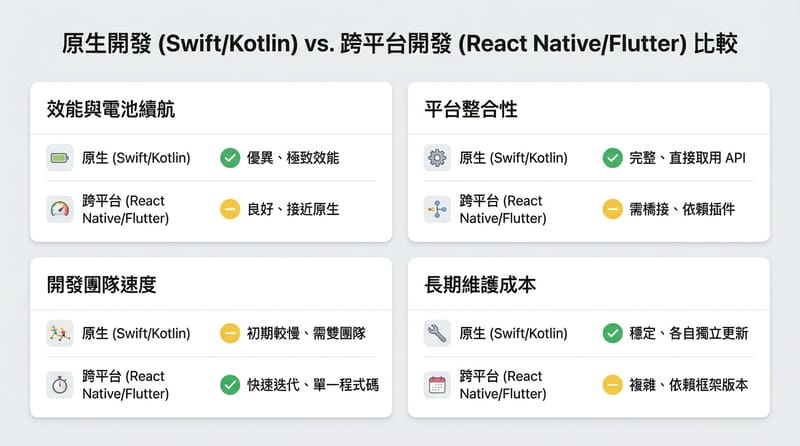Click the green battery icon
Viewport: 800px width, 446px height.
[x=60, y=158]
